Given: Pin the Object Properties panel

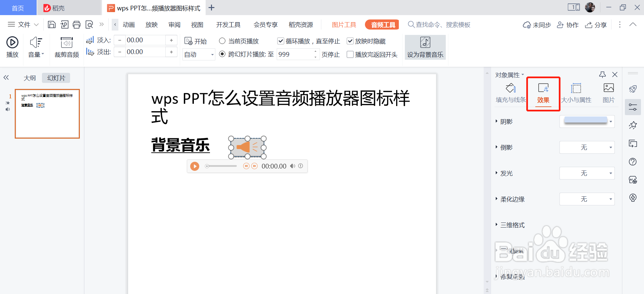Looking at the screenshot, I should click(602, 75).
